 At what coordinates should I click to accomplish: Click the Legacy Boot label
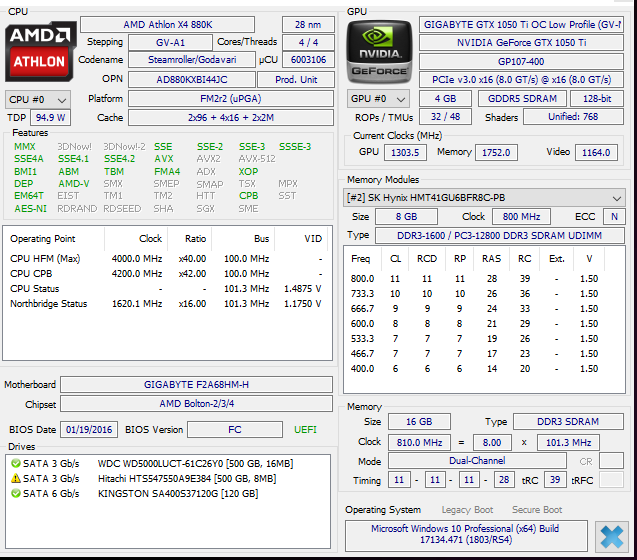point(467,510)
